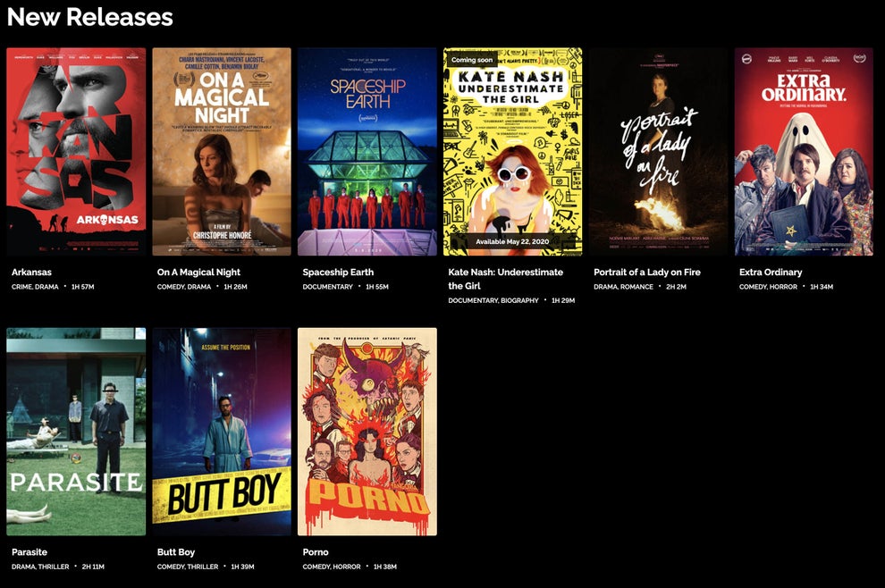Click the Arkansas title link
The width and height of the screenshot is (885, 588).
(x=31, y=272)
